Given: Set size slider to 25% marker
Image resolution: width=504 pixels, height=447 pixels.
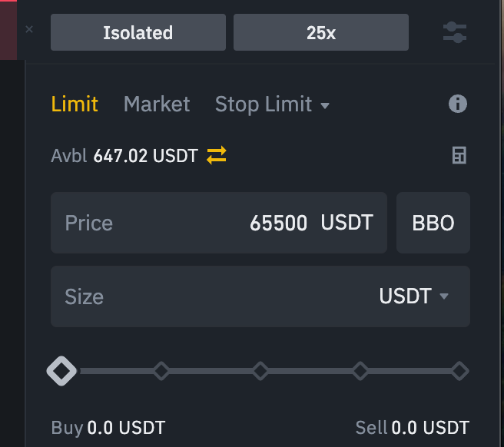Looking at the screenshot, I should (x=161, y=371).
